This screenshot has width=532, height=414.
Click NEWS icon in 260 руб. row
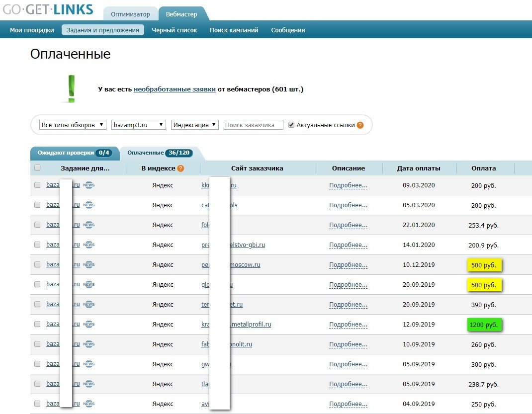[x=89, y=344]
